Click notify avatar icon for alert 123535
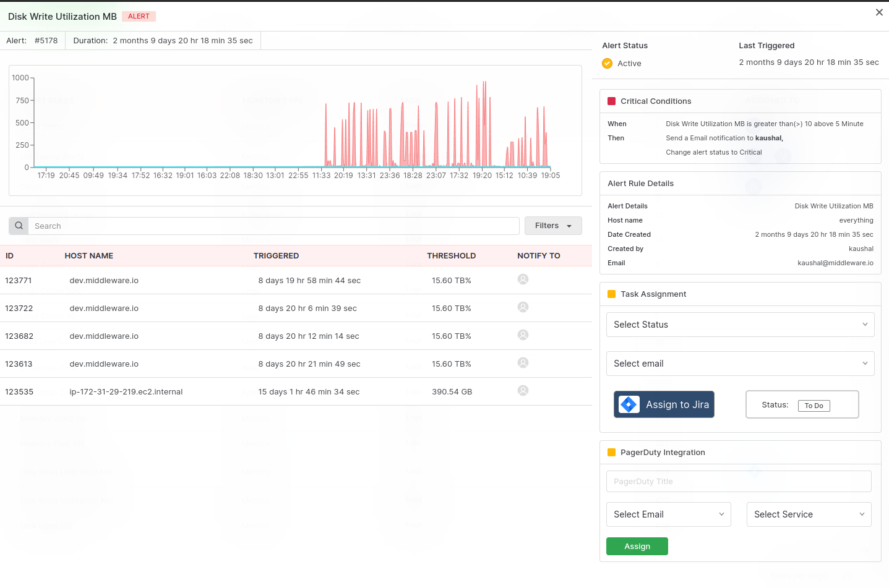The height and width of the screenshot is (588, 889). click(x=523, y=391)
